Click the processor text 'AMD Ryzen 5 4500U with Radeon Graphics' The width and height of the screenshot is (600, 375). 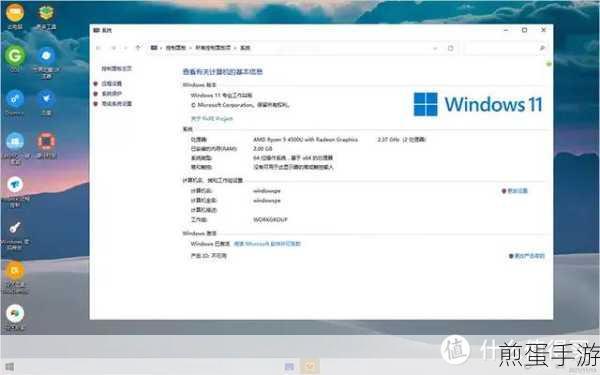[x=305, y=140]
